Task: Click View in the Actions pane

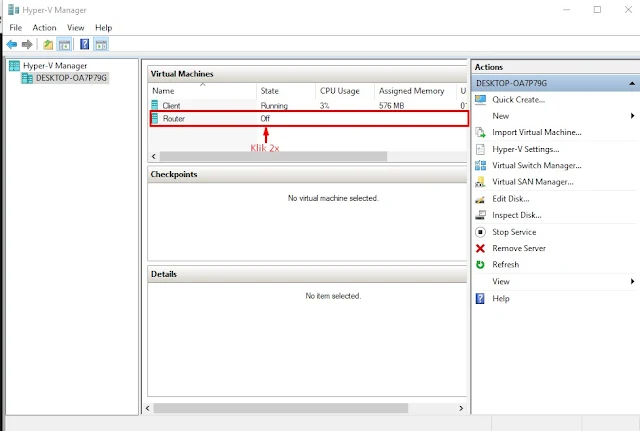Action: [501, 281]
